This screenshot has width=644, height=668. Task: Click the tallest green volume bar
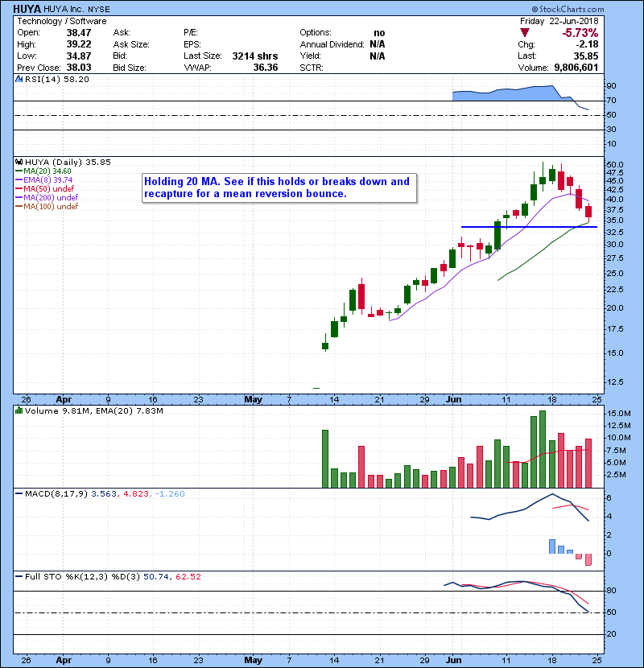pyautogui.click(x=543, y=449)
